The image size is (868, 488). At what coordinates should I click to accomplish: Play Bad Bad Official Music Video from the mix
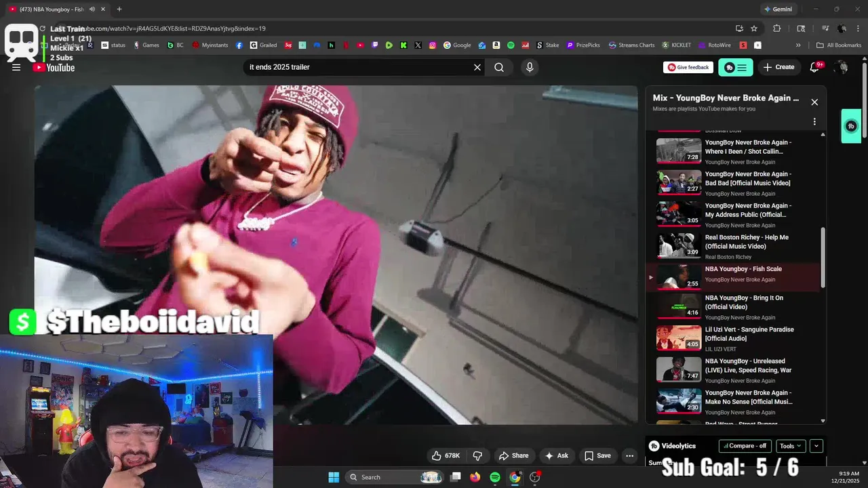click(x=735, y=183)
